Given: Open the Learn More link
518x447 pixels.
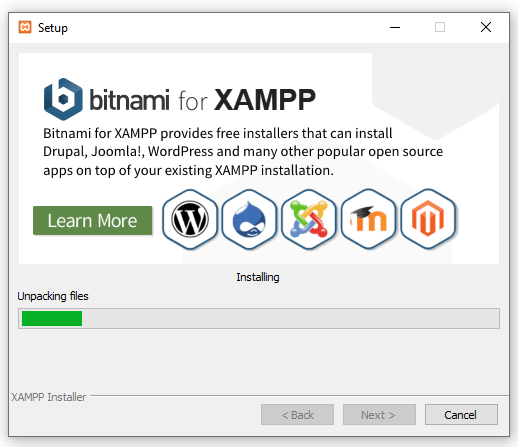Looking at the screenshot, I should coord(93,221).
